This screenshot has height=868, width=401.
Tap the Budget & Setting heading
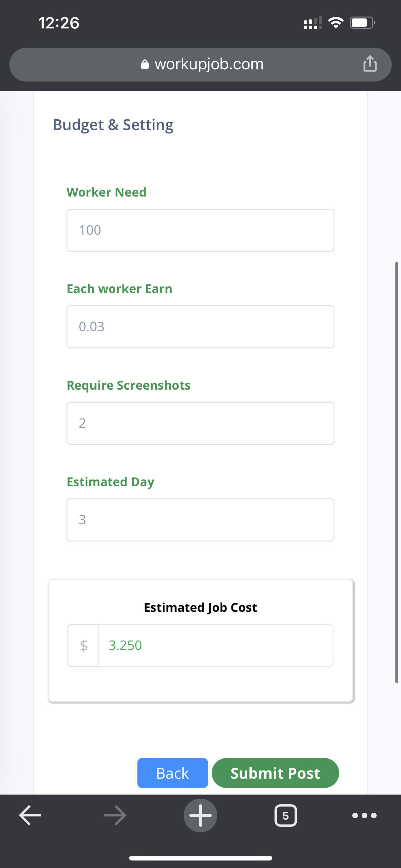click(113, 125)
